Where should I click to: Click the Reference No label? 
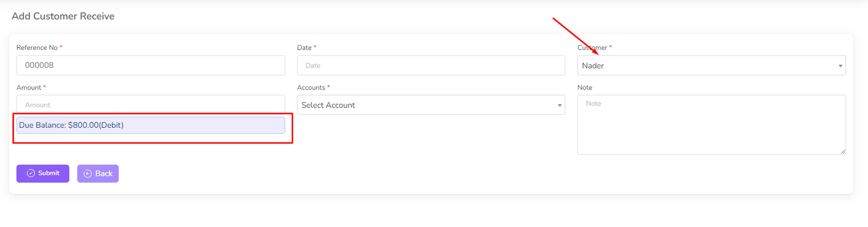[37, 48]
